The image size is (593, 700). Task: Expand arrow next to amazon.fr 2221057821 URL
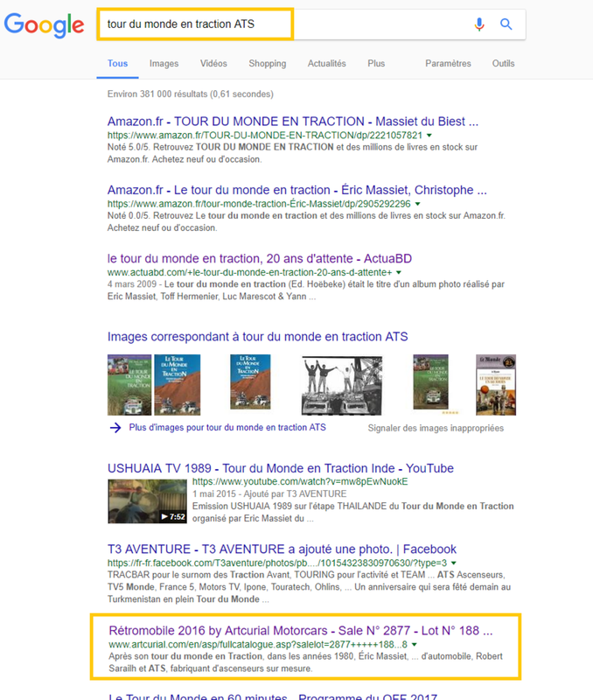click(x=429, y=136)
